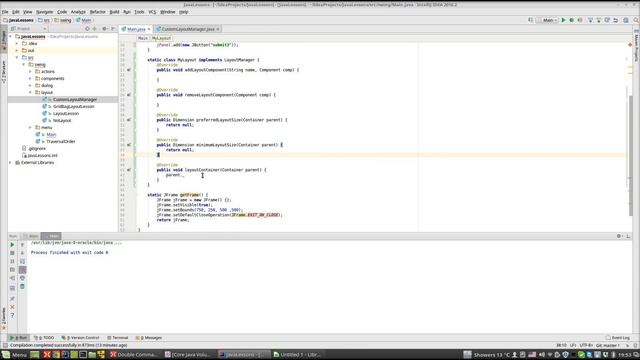Open Project view selector dropdown
The image size is (640, 360).
[28, 29]
